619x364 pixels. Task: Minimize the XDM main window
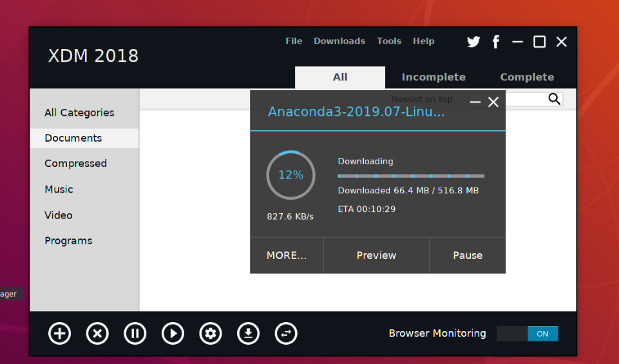[517, 42]
